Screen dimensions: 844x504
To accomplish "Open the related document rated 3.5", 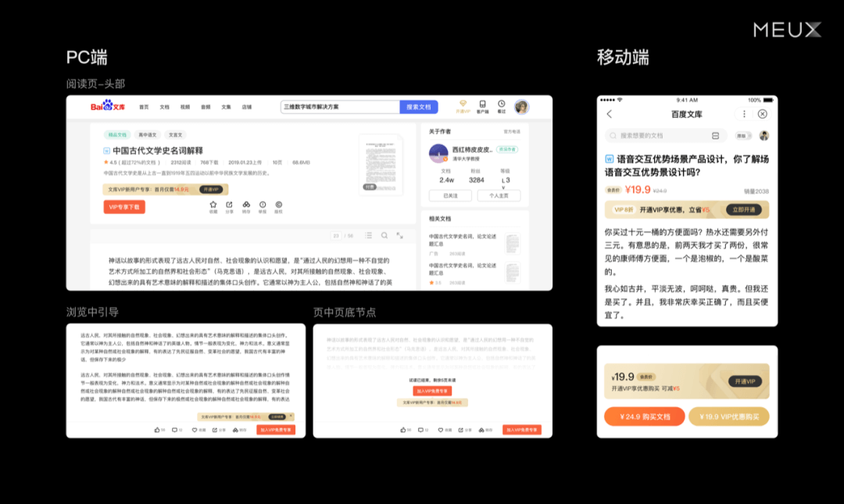I will (x=474, y=273).
